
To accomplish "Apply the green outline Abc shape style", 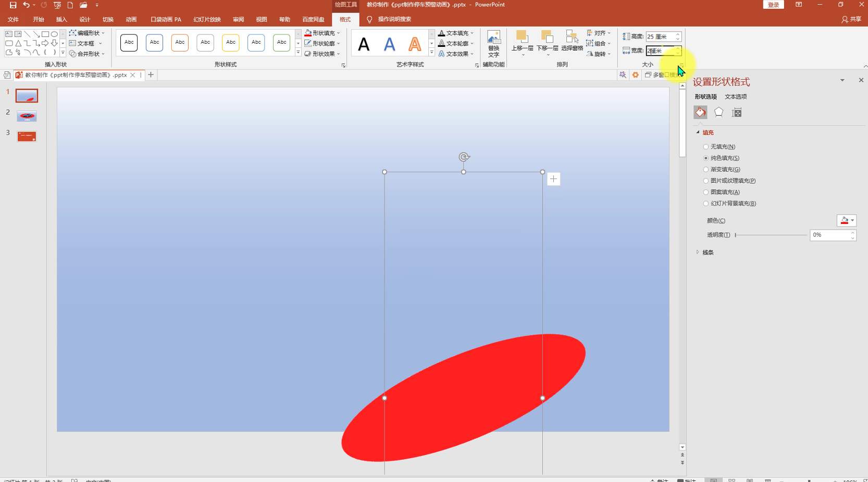I will click(282, 42).
